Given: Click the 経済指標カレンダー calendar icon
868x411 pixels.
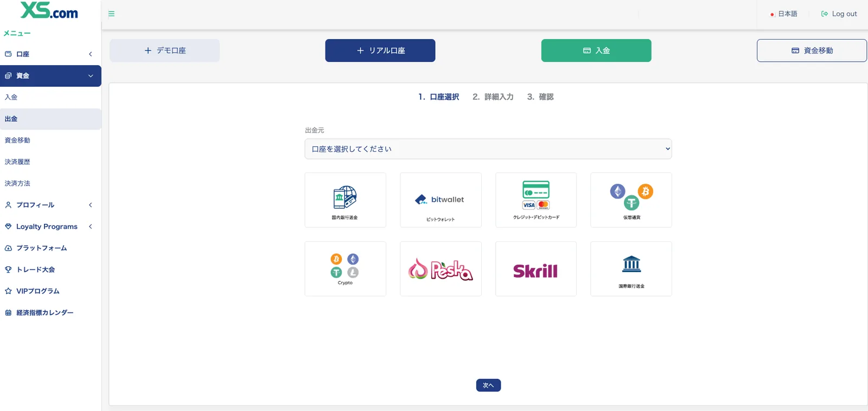Looking at the screenshot, I should coord(8,313).
